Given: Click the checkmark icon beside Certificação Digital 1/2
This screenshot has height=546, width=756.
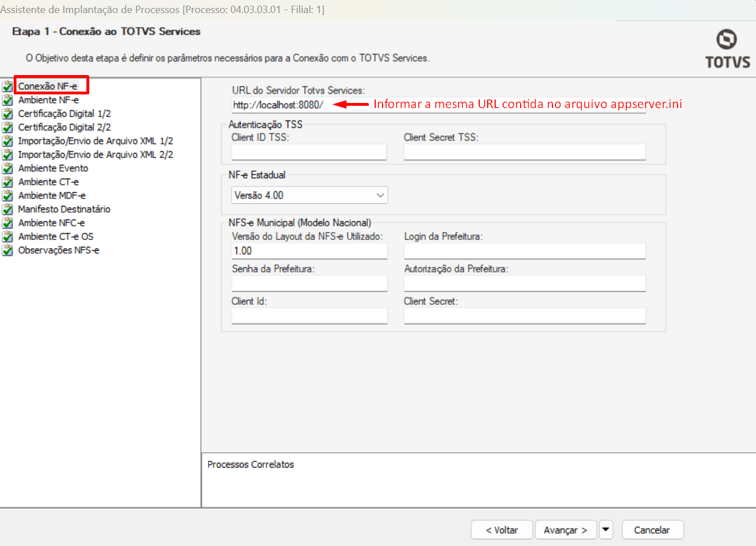Looking at the screenshot, I should point(7,114).
